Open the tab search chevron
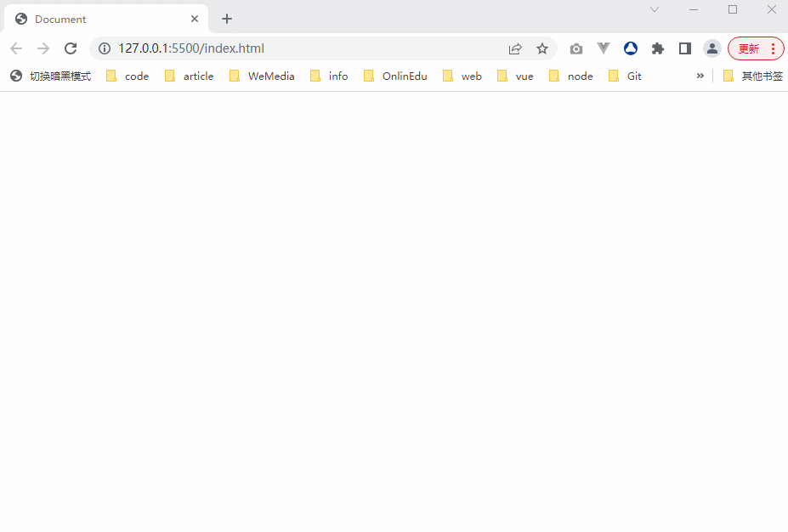Image resolution: width=788 pixels, height=532 pixels. 655,9
